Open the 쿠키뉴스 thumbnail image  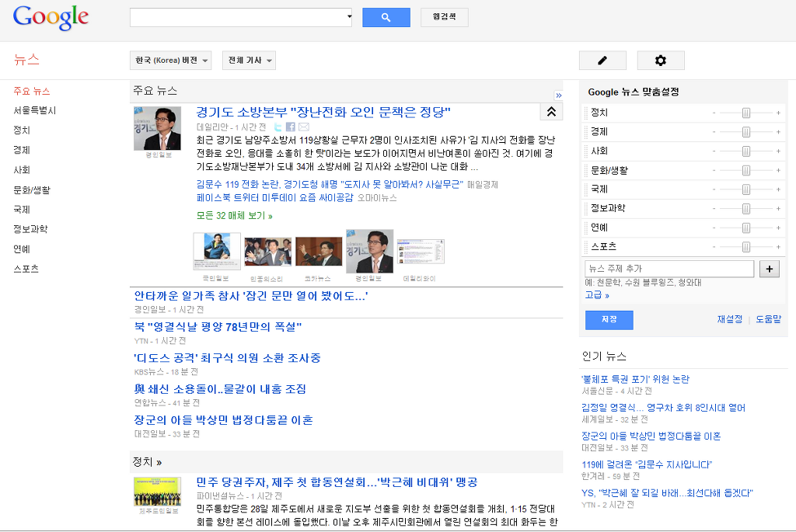tap(319, 252)
